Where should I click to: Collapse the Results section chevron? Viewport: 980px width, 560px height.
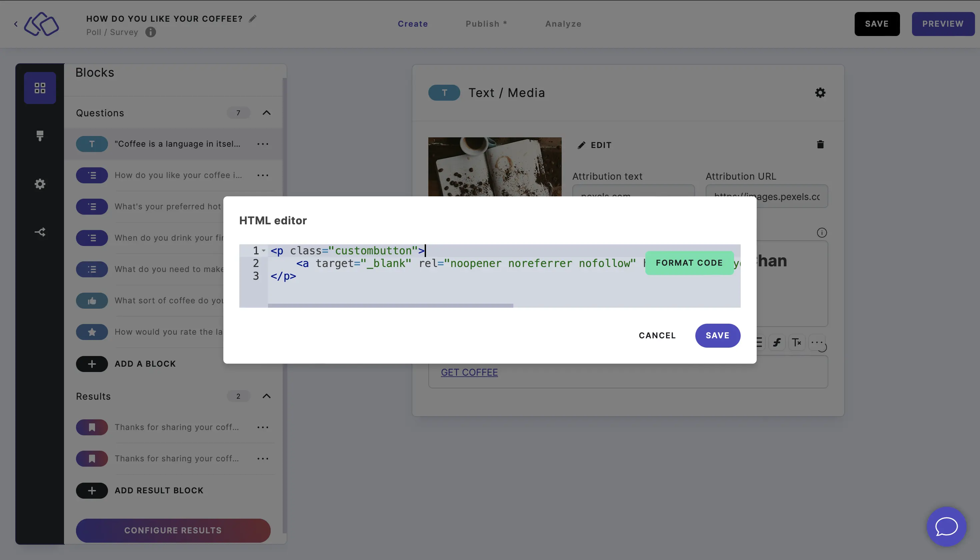pos(267,396)
